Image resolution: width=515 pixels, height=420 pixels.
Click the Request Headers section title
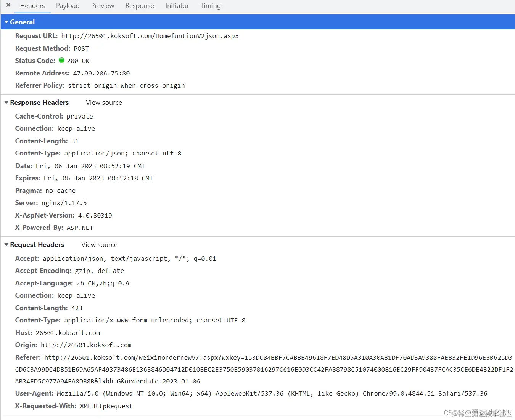point(37,245)
